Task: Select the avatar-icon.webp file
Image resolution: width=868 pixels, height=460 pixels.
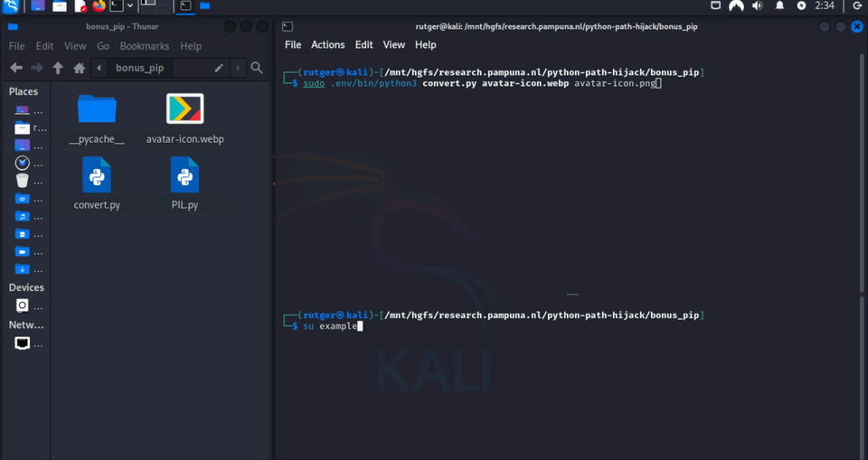Action: tap(184, 119)
